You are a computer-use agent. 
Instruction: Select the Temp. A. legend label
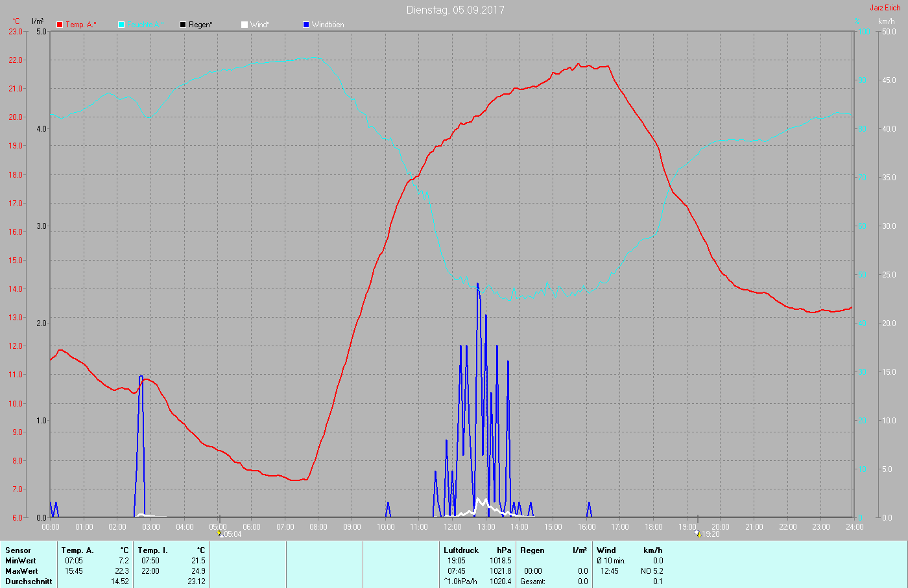tap(80, 25)
